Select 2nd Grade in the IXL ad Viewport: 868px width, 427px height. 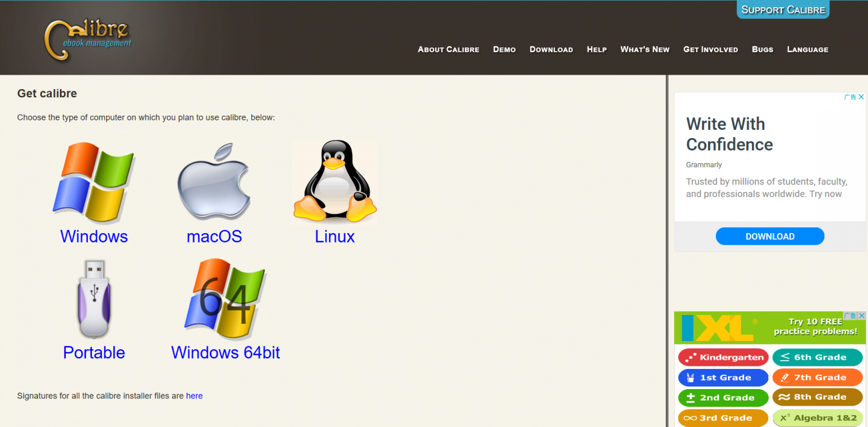723,398
